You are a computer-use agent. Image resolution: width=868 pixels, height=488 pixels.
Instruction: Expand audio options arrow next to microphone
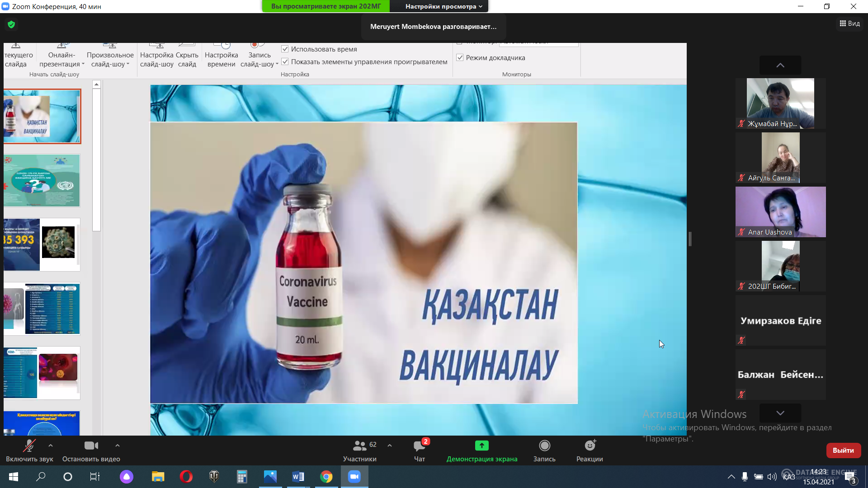coord(51,446)
